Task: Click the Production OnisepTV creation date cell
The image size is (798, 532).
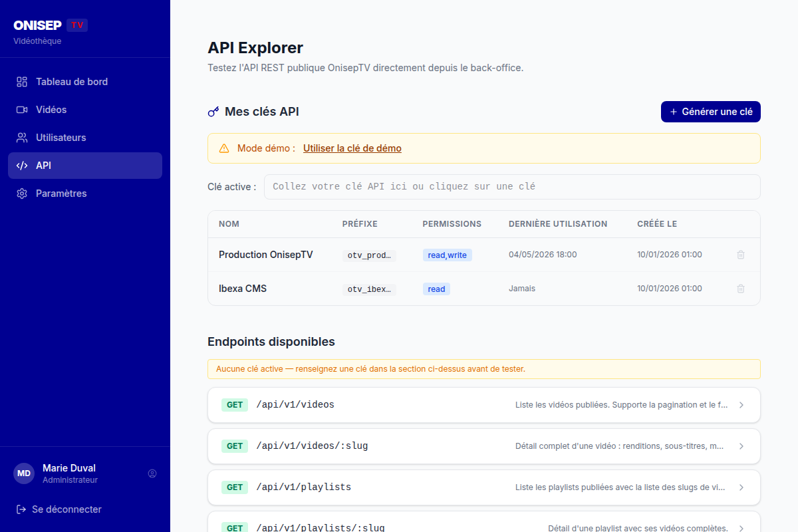Action: point(670,255)
